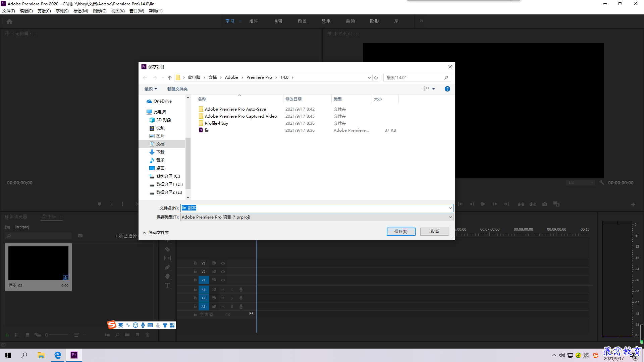The width and height of the screenshot is (644, 362).
Task: Select the Slip tool in timeline toolbar
Action: [167, 258]
